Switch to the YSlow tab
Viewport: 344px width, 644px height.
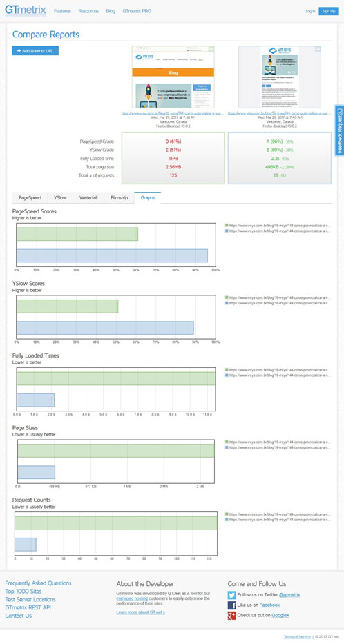(60, 197)
